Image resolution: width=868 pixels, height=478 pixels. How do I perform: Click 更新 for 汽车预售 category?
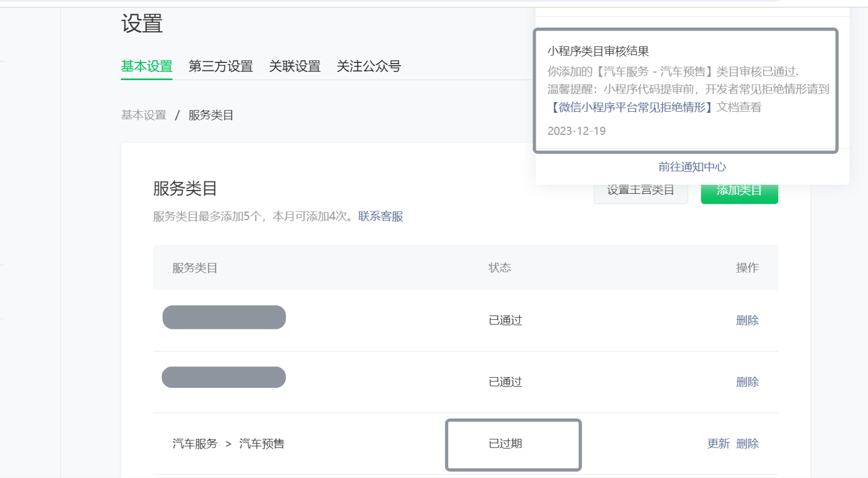(x=718, y=443)
